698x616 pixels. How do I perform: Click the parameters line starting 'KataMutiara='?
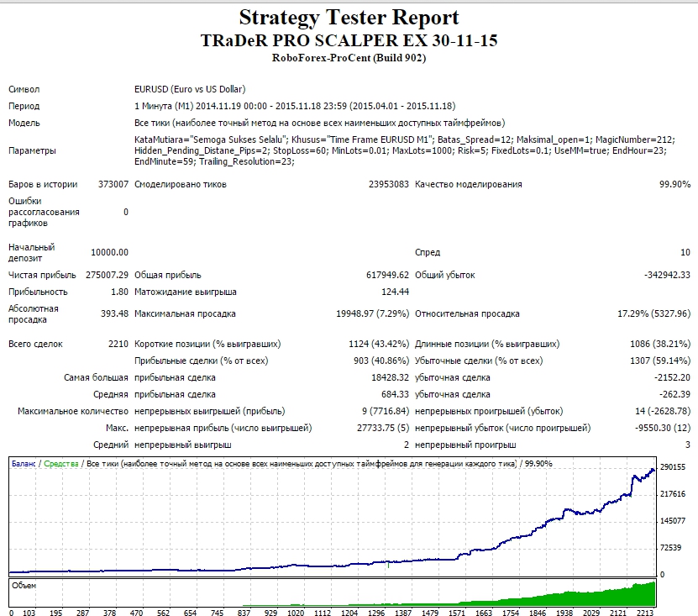pyautogui.click(x=405, y=140)
